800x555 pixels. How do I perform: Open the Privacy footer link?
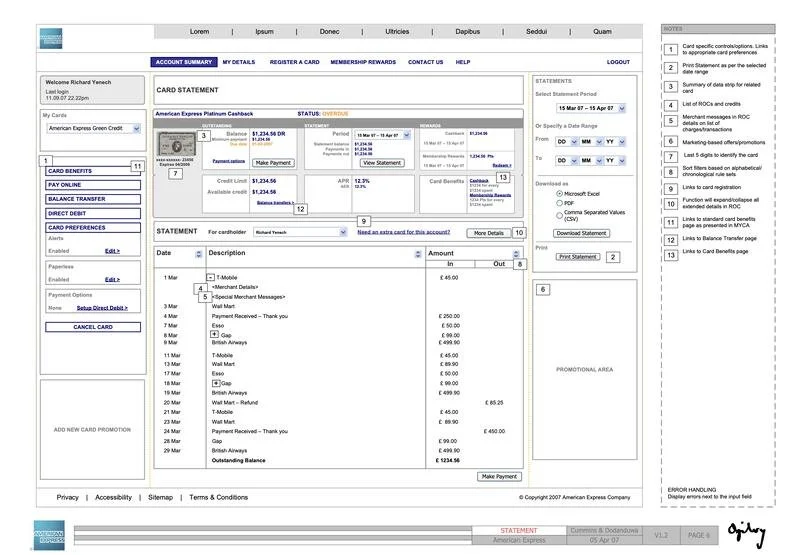[x=67, y=497]
